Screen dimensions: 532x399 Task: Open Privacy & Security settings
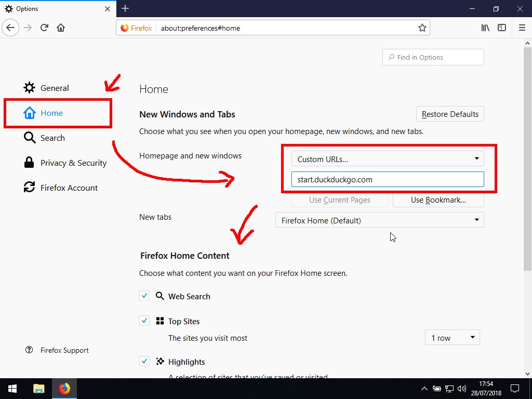pos(65,163)
